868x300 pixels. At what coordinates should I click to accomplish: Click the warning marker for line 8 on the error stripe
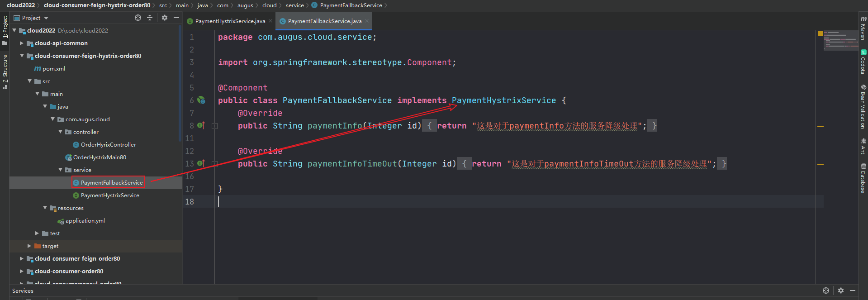point(821,127)
